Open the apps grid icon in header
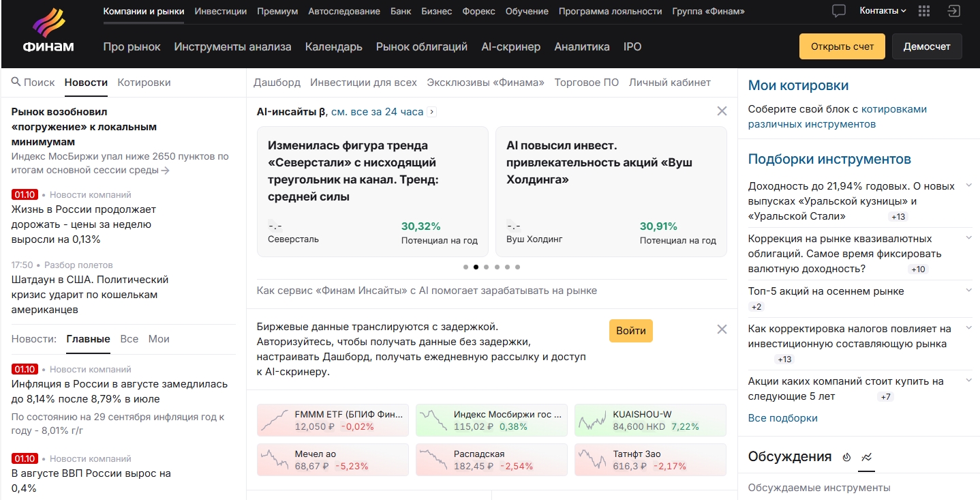 click(924, 11)
